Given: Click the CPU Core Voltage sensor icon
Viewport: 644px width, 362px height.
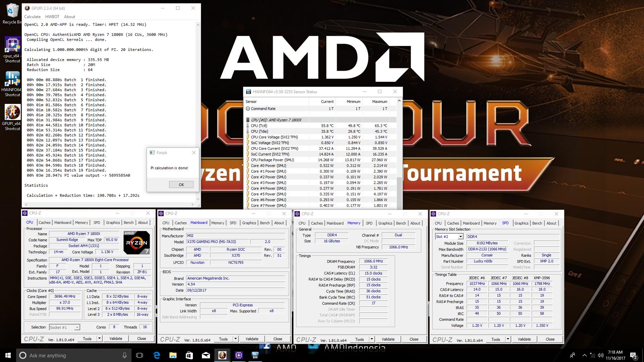Looking at the screenshot, I should [x=248, y=137].
